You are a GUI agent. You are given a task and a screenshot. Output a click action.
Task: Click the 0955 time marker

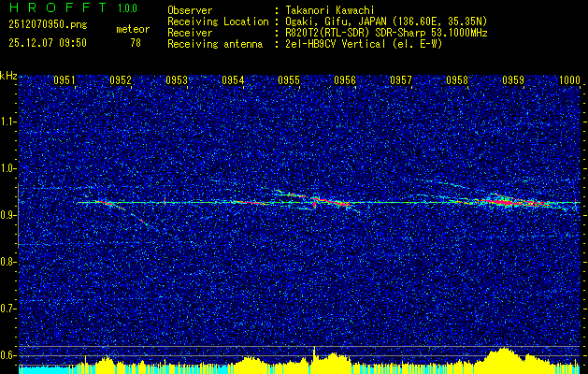point(289,80)
